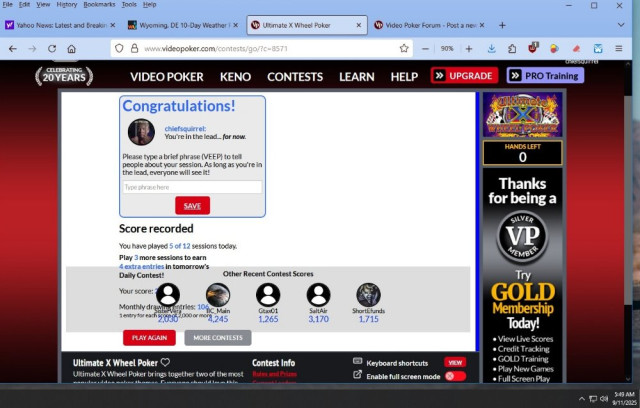Click MORE CONTESTS button
The height and width of the screenshot is (408, 640).
pos(218,338)
